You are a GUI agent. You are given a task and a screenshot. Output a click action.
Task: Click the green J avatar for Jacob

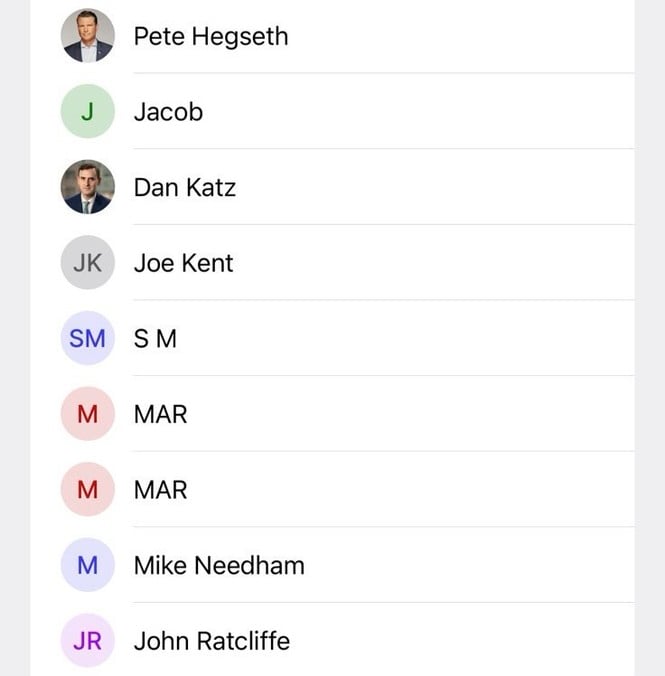(x=88, y=112)
